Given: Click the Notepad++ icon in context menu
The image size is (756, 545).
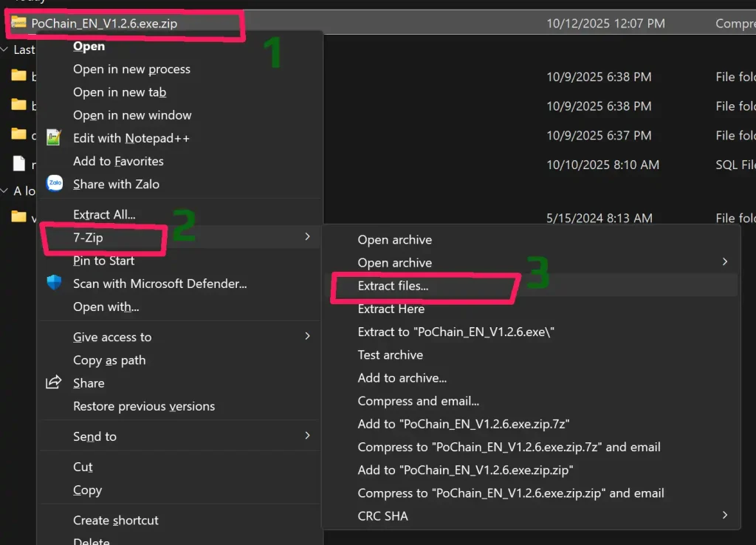Looking at the screenshot, I should (x=54, y=138).
